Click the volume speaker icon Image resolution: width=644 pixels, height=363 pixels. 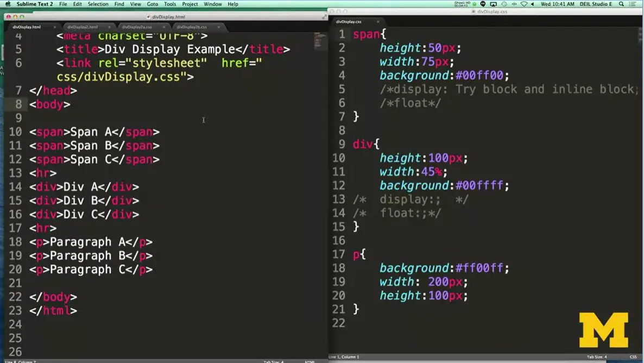(x=532, y=4)
